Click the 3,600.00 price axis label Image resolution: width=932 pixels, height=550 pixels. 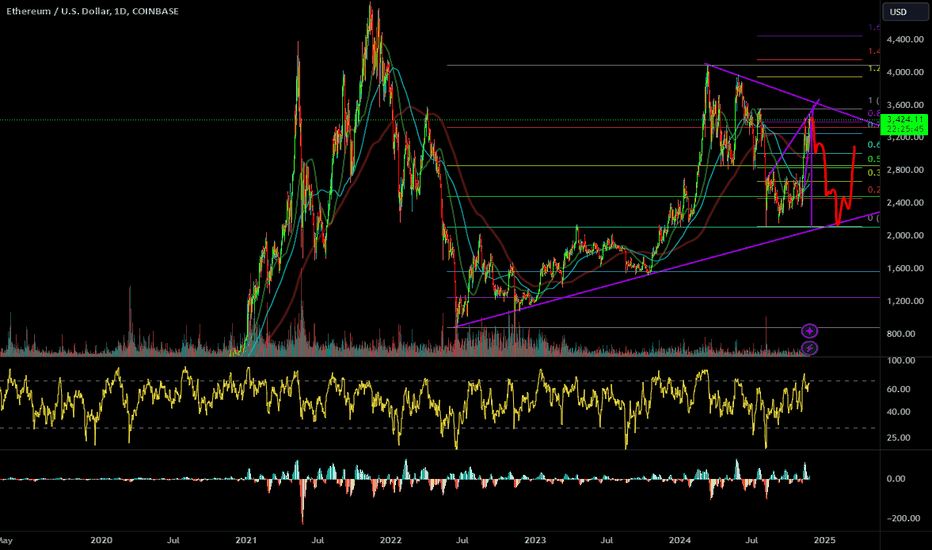click(x=905, y=105)
